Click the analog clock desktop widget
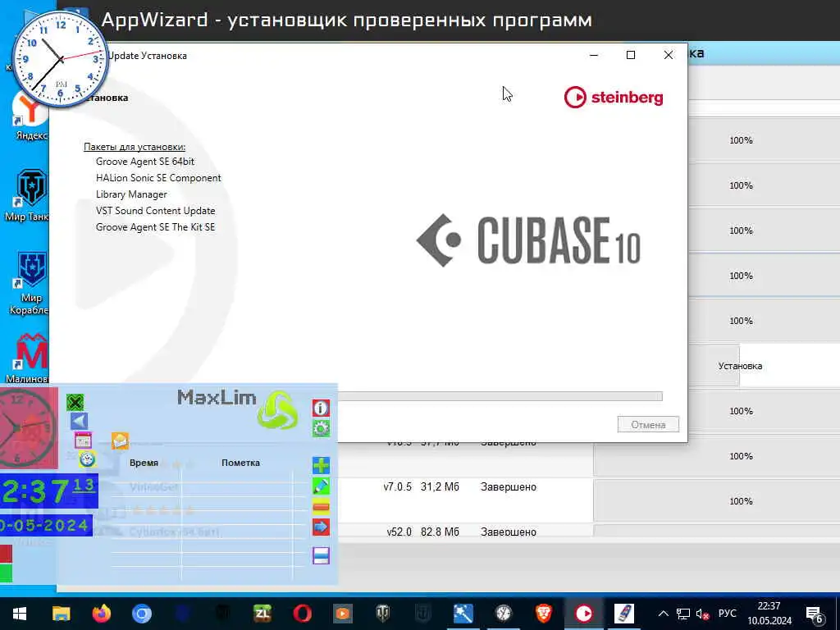The width and height of the screenshot is (840, 630). tap(60, 58)
